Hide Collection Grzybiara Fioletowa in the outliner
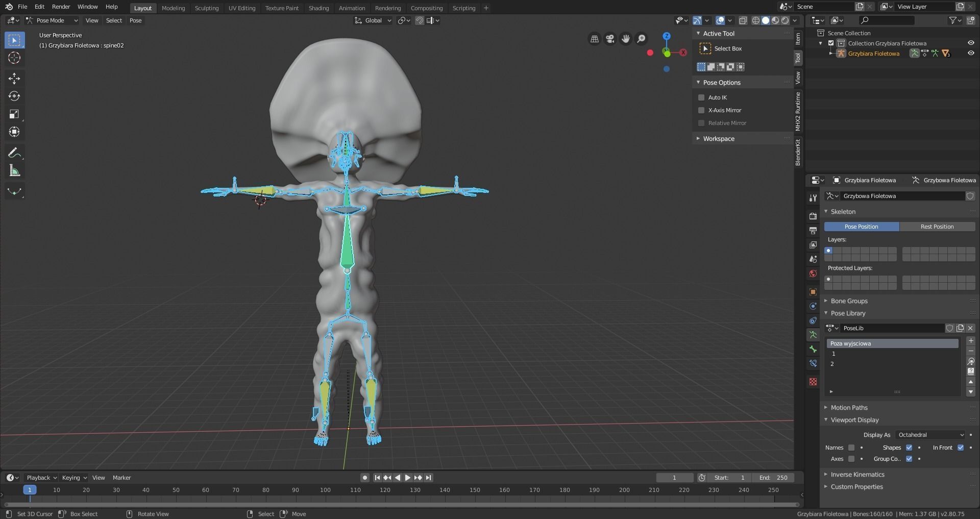Screen dimensions: 980x519 [x=971, y=43]
